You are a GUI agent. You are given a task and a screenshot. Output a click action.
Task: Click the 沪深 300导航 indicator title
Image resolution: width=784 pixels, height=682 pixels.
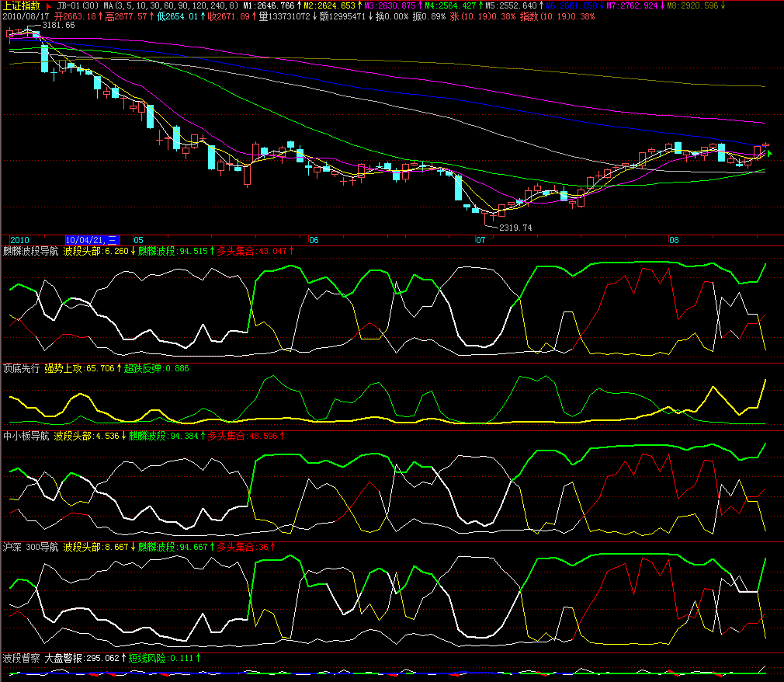pyautogui.click(x=31, y=548)
